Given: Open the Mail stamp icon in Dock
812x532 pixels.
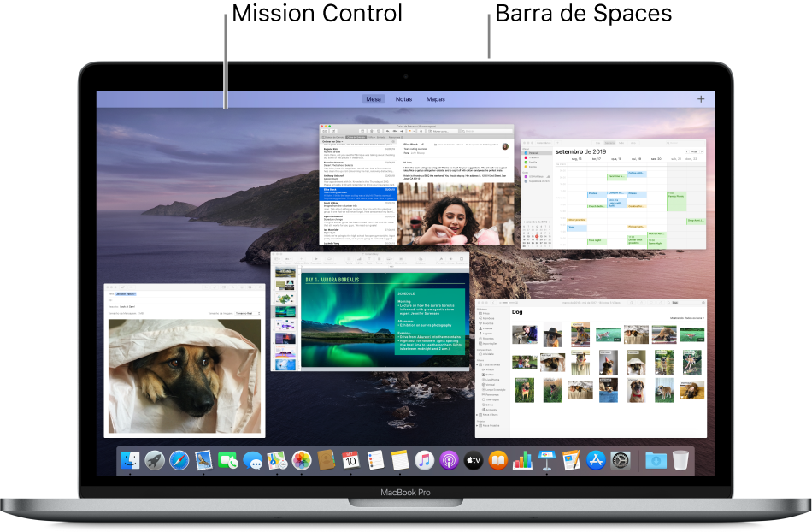Looking at the screenshot, I should click(x=204, y=460).
